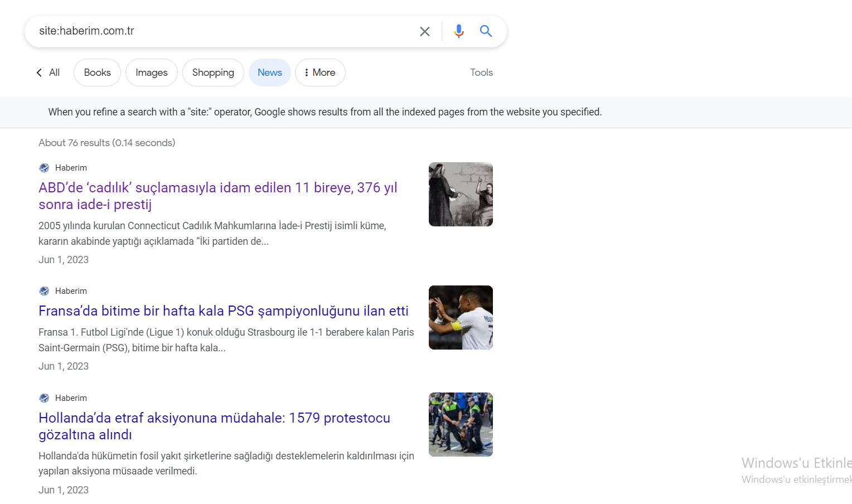This screenshot has width=852, height=504.
Task: Click the Haberim favicon above the ABD'de article
Action: 44,168
